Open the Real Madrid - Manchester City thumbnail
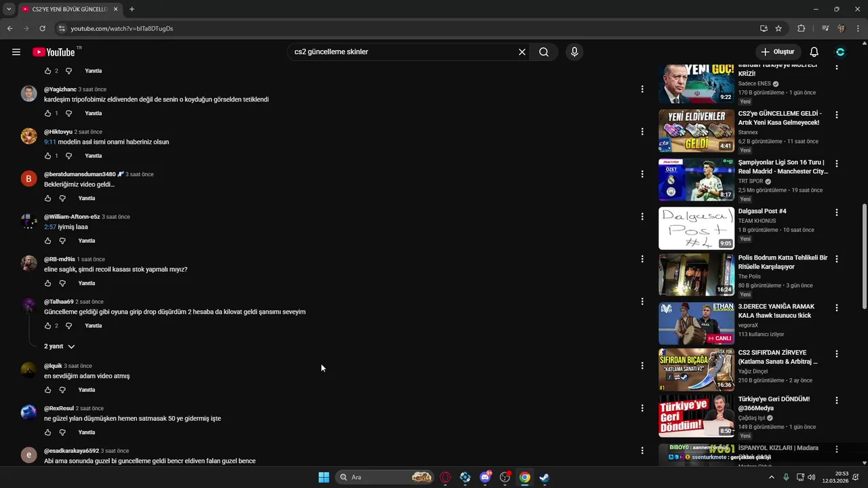This screenshot has height=488, width=868. coord(696,180)
